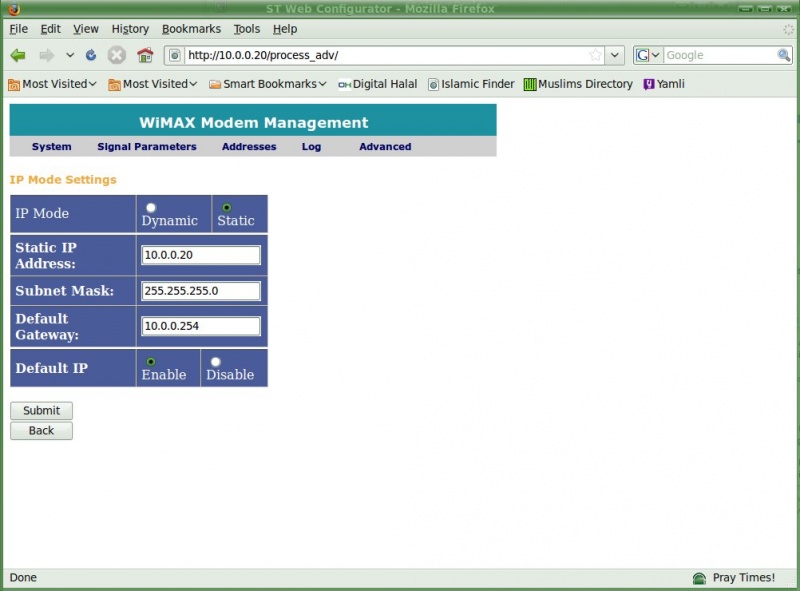Open the File menu
This screenshot has width=800, height=591.
tap(18, 29)
